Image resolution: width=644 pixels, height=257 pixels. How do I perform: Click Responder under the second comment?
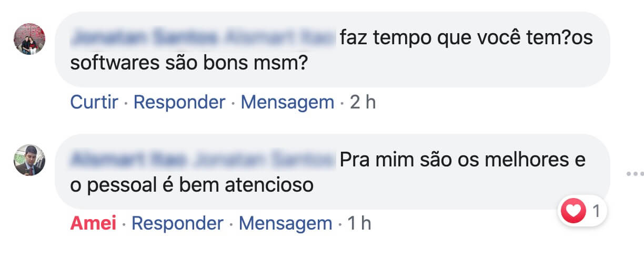click(177, 223)
